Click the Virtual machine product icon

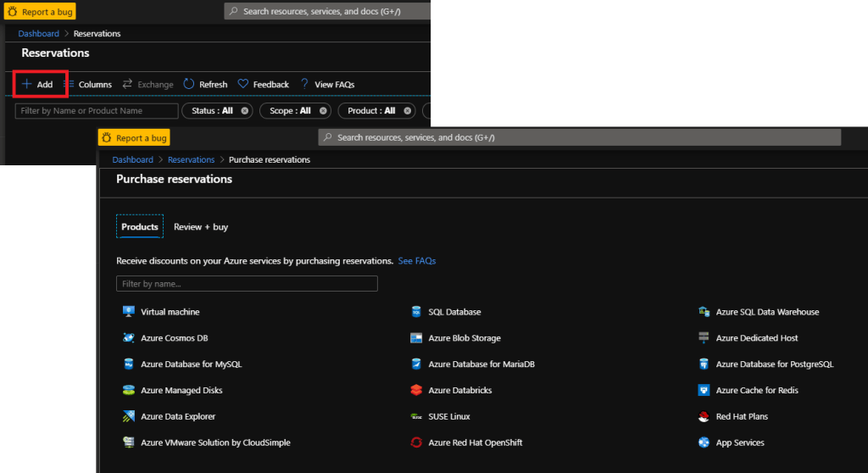point(129,312)
